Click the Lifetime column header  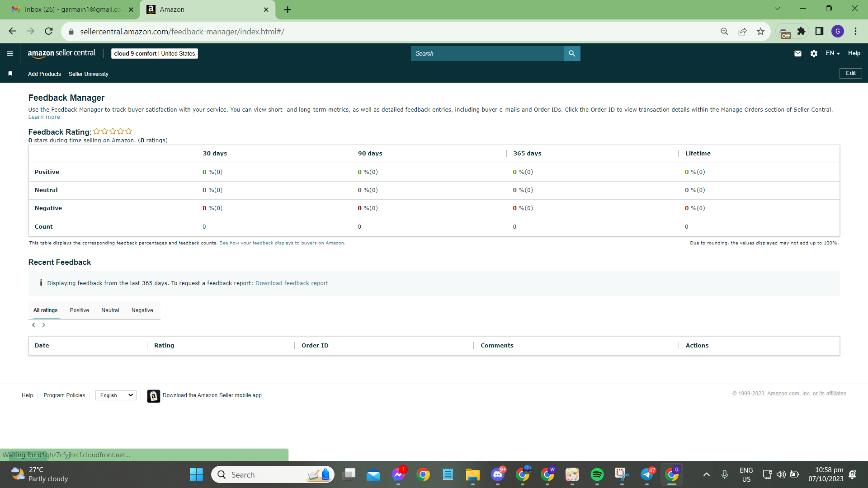click(x=698, y=154)
